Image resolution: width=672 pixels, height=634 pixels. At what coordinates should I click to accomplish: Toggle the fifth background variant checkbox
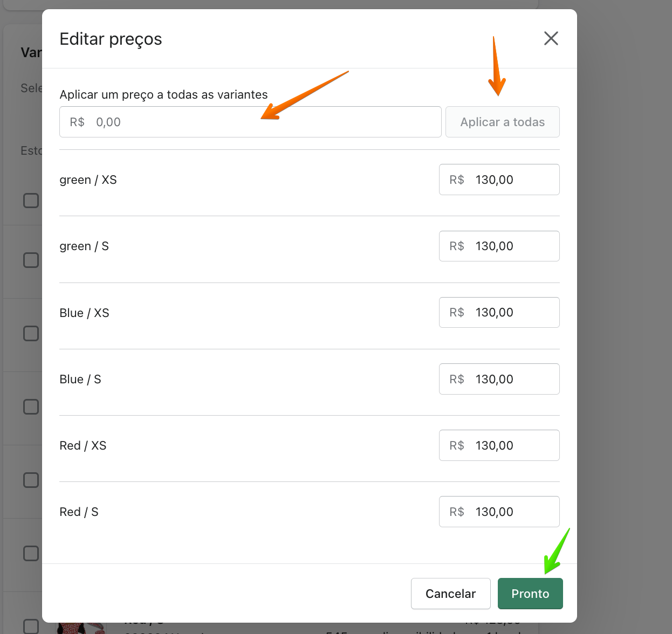pyautogui.click(x=31, y=480)
